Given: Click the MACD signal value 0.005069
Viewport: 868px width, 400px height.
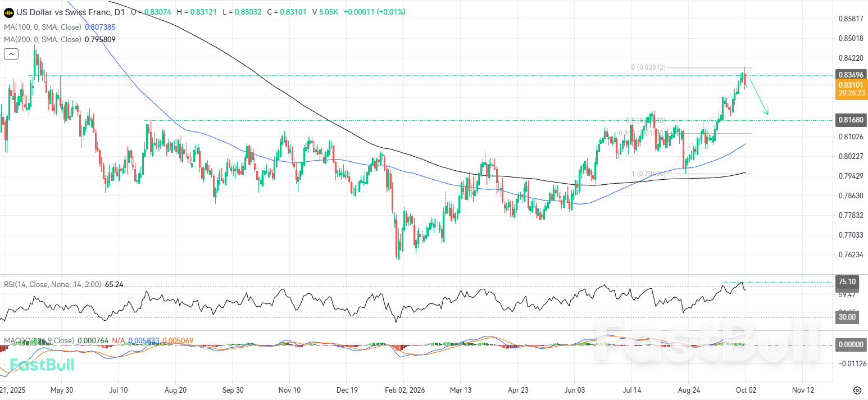Looking at the screenshot, I should point(178,341).
